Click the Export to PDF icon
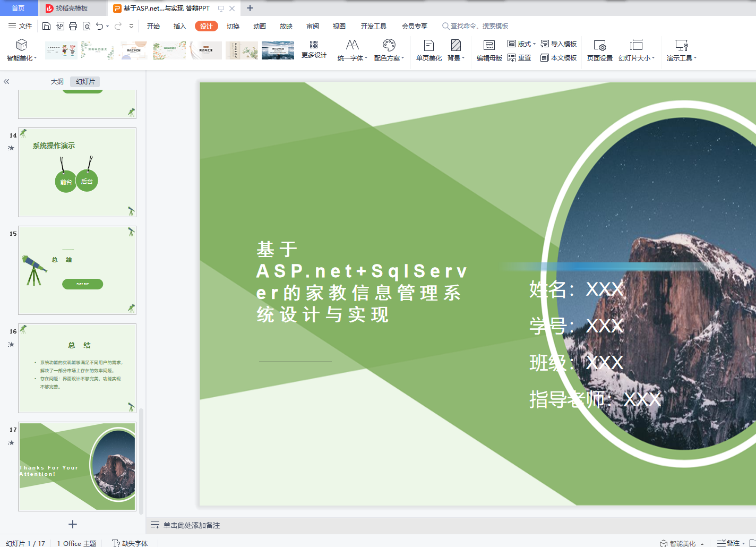Screen dimensions: 756x547 click(60, 26)
